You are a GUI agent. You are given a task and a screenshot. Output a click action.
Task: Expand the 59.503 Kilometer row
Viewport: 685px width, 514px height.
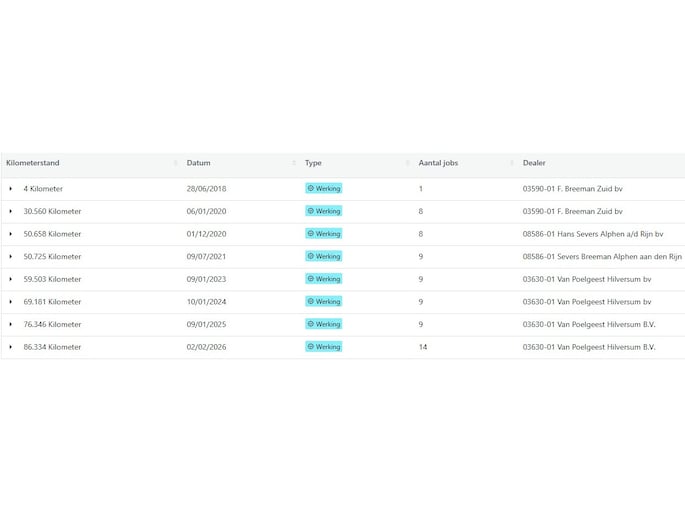click(x=11, y=279)
